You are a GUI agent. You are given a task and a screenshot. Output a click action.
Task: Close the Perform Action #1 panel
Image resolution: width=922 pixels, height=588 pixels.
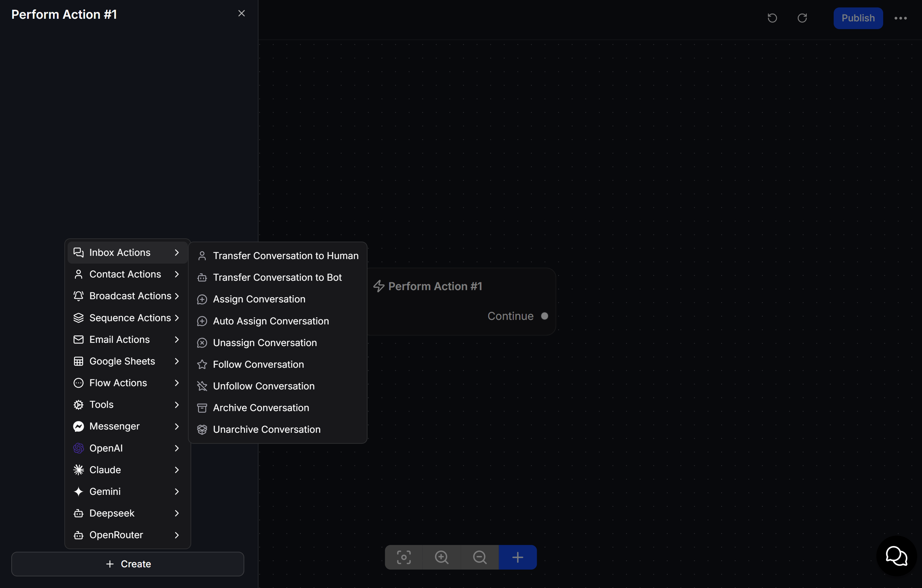coord(241,13)
